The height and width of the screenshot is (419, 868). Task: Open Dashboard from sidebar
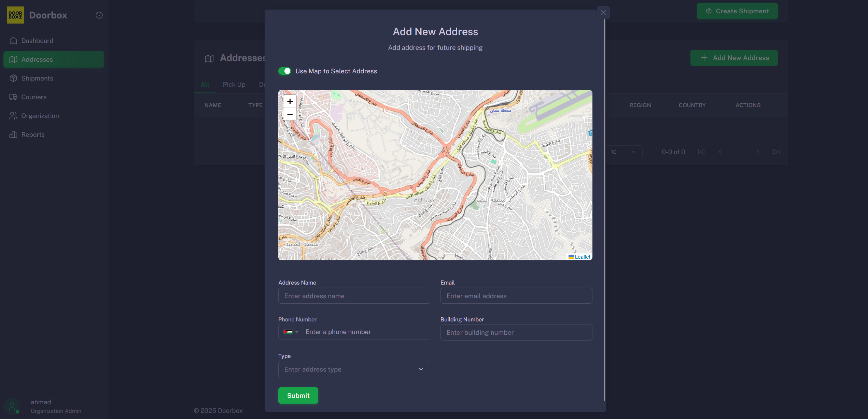[37, 41]
